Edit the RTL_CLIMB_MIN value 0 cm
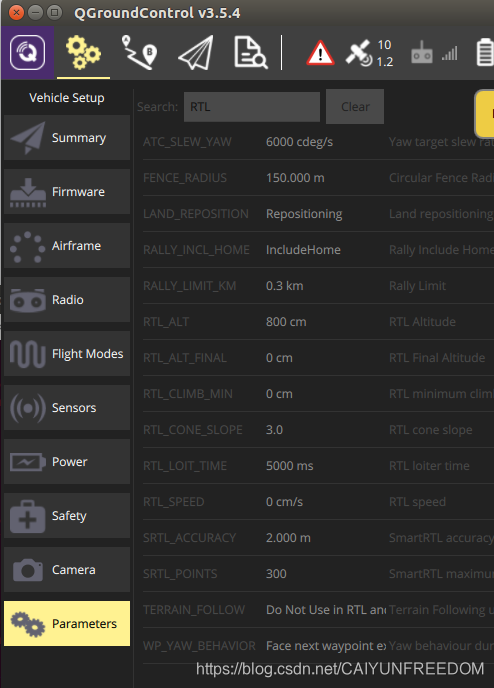The height and width of the screenshot is (688, 494). pyautogui.click(x=279, y=394)
